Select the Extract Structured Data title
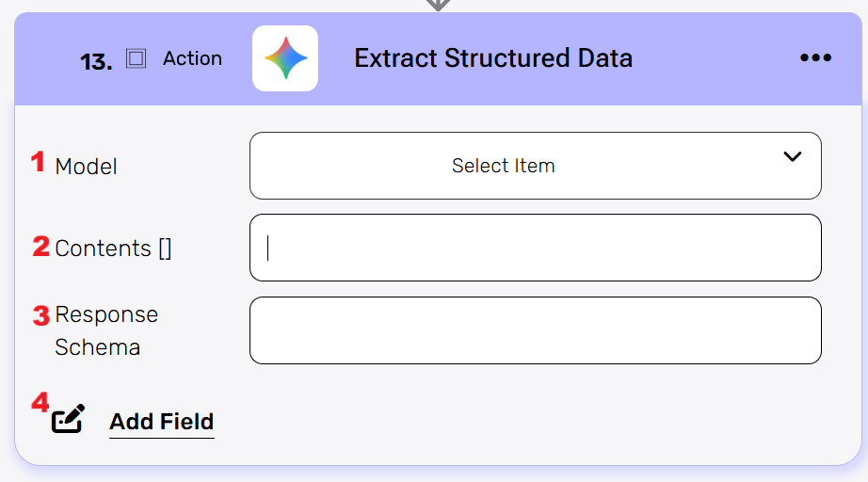The height and width of the screenshot is (482, 868). coord(493,58)
